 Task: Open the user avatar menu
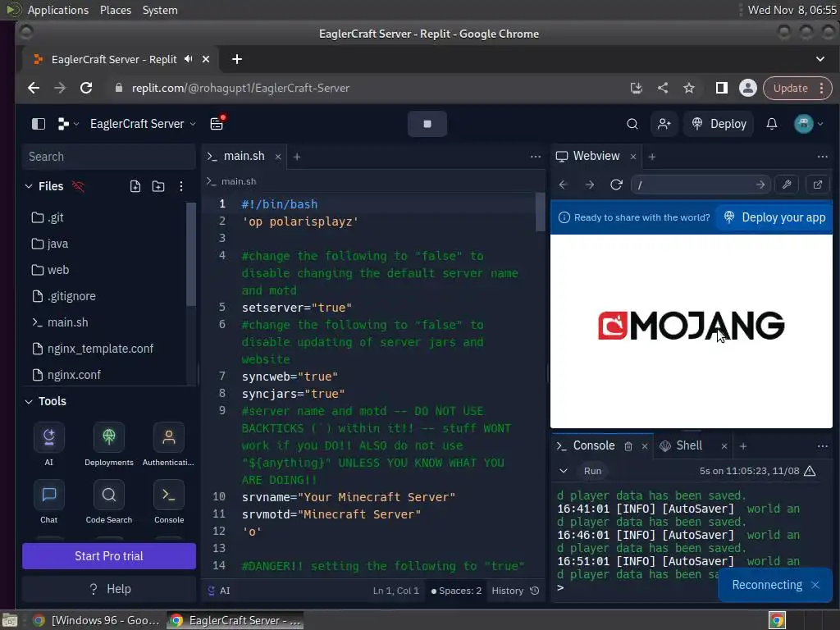pyautogui.click(x=808, y=124)
